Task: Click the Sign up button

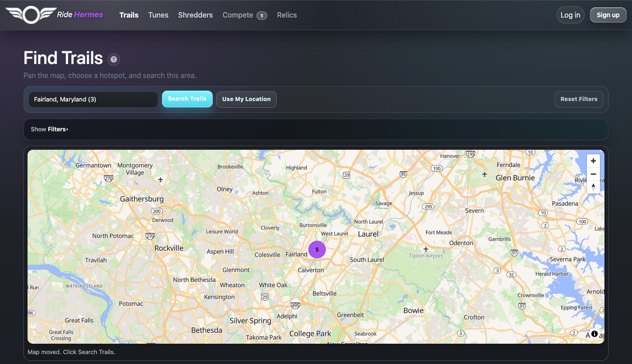Action: (608, 15)
